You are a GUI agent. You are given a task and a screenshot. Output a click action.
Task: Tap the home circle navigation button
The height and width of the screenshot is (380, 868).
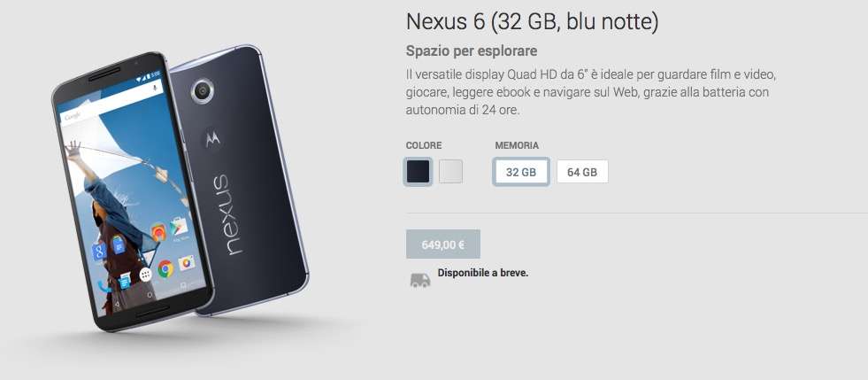point(150,296)
